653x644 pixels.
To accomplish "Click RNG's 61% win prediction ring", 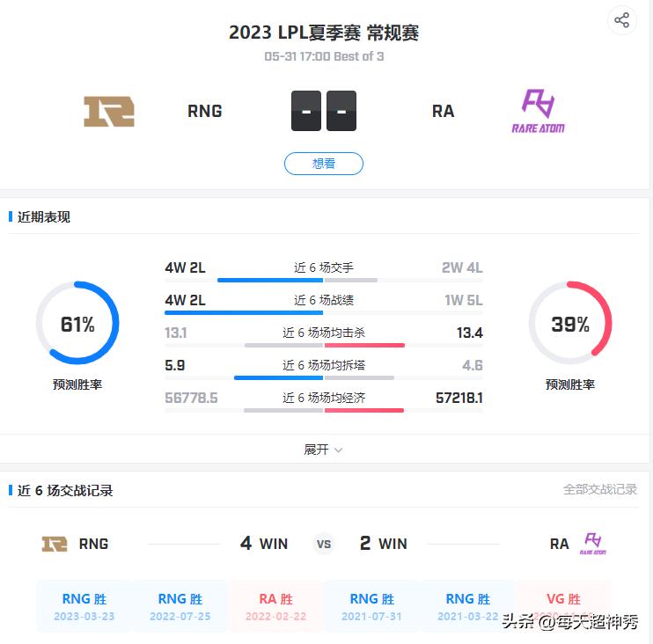I will tap(77, 323).
